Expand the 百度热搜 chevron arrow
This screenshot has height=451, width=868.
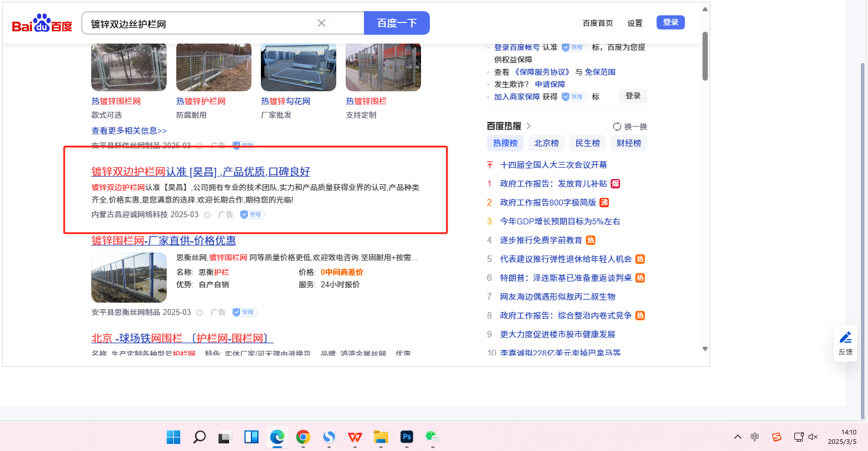pos(528,126)
